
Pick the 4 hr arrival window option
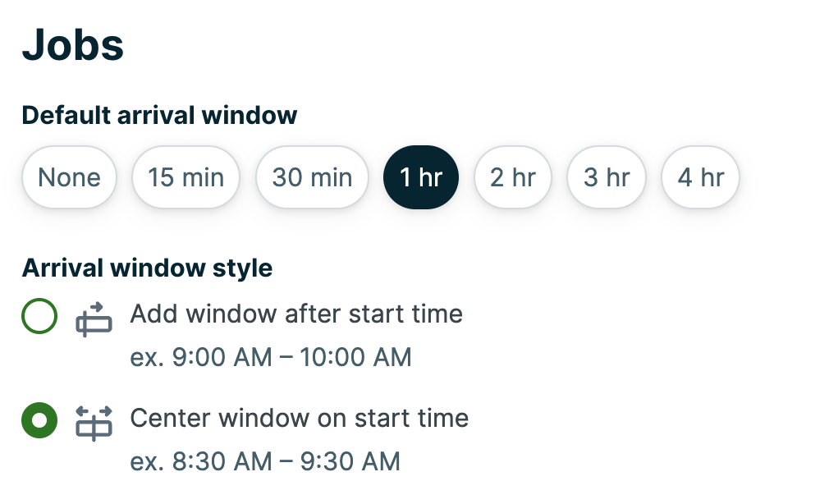click(700, 176)
